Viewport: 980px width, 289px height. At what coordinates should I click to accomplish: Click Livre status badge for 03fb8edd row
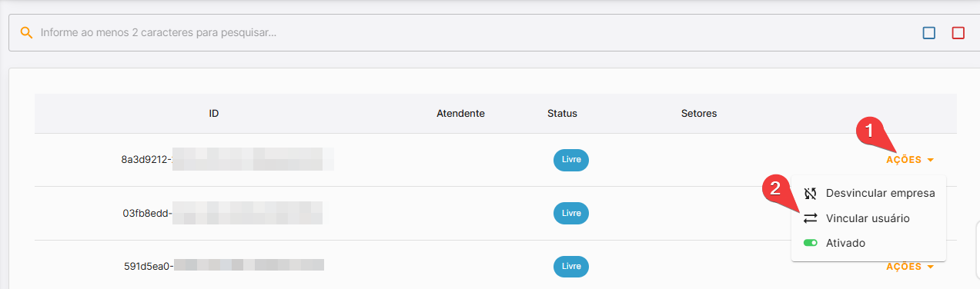[x=571, y=213]
